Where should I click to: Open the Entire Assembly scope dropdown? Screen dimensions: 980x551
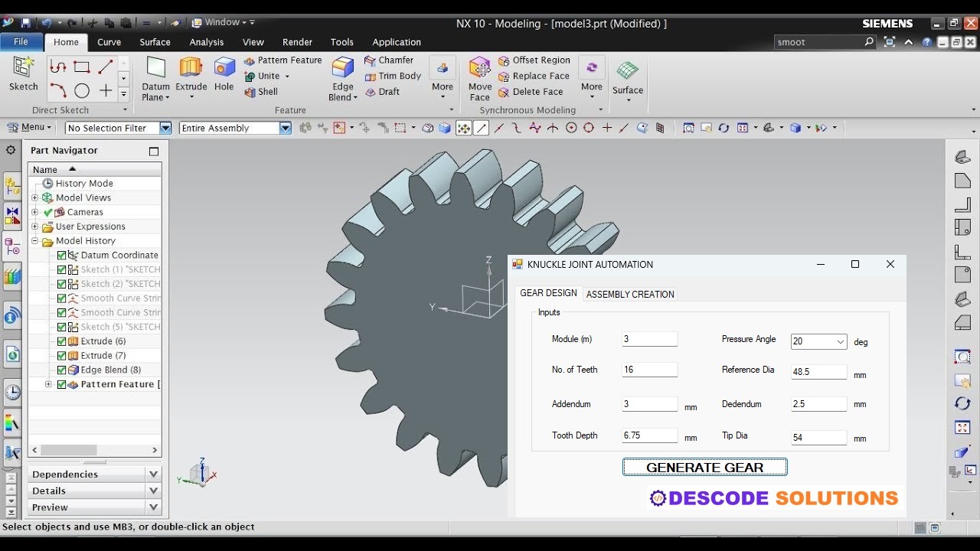pyautogui.click(x=284, y=128)
